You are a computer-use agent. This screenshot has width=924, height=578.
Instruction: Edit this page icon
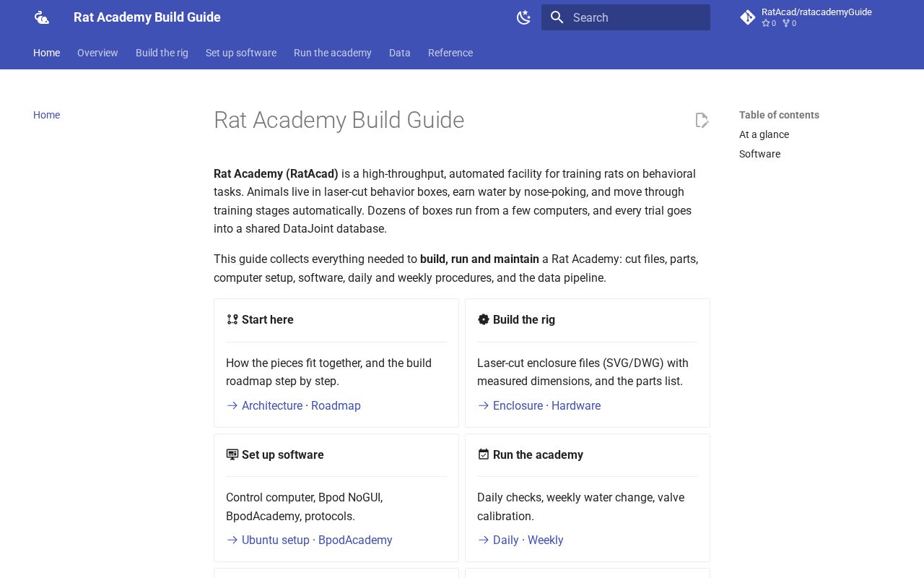(x=702, y=120)
